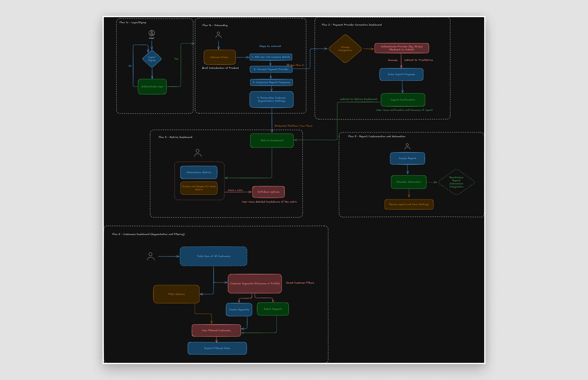
Task: Click the Welcome Screen box
Action: coord(219,57)
